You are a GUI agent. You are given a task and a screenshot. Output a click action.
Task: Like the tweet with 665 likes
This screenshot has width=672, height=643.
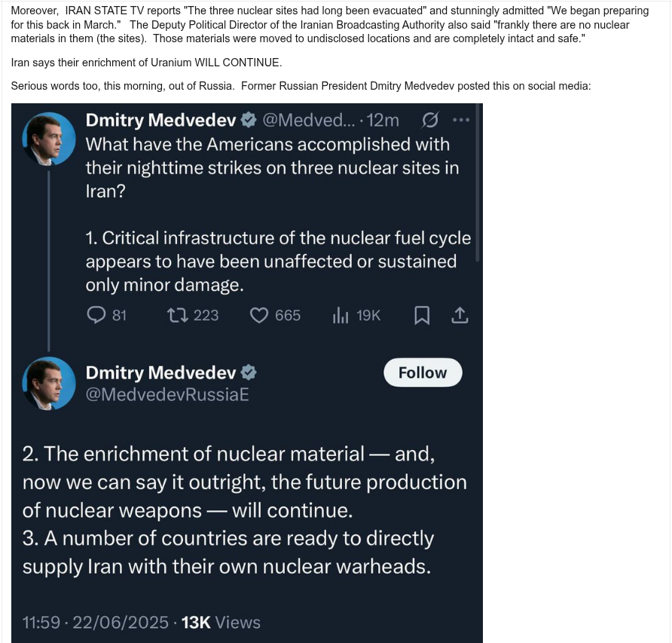click(x=260, y=315)
